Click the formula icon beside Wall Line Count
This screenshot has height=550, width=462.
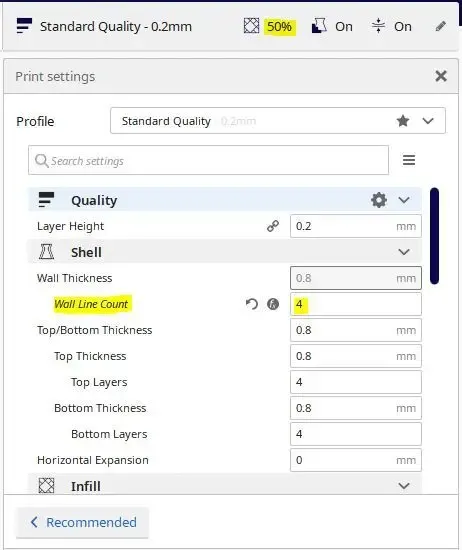coord(273,304)
